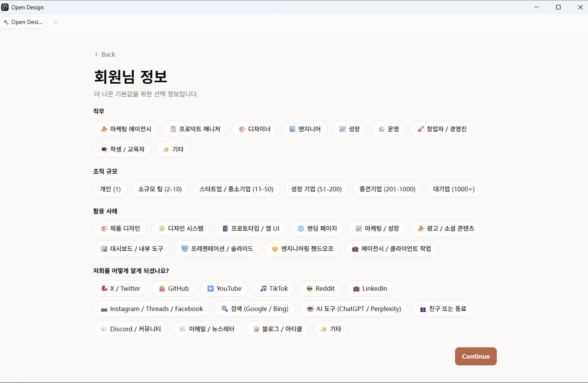Minimize the Open Design window

[x=537, y=7]
